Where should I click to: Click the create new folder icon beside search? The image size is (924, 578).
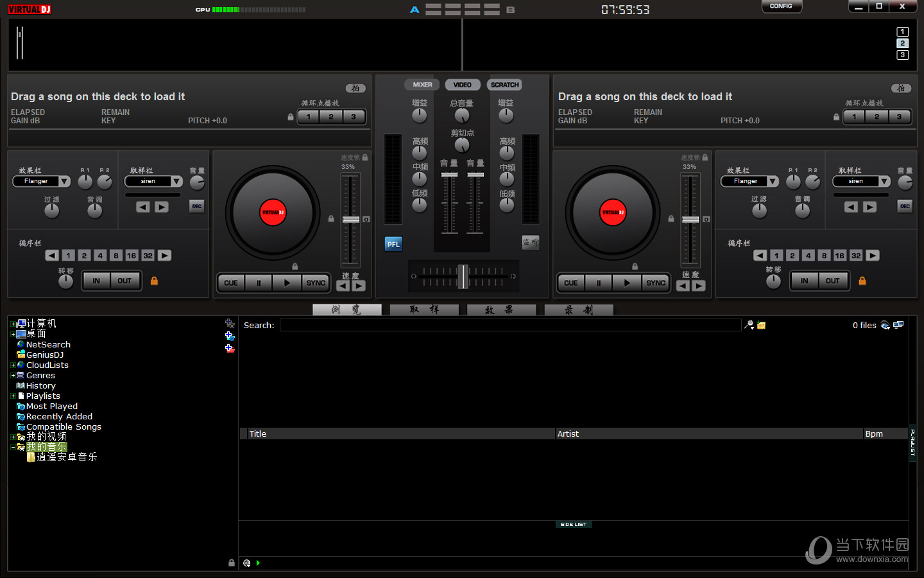(x=760, y=325)
